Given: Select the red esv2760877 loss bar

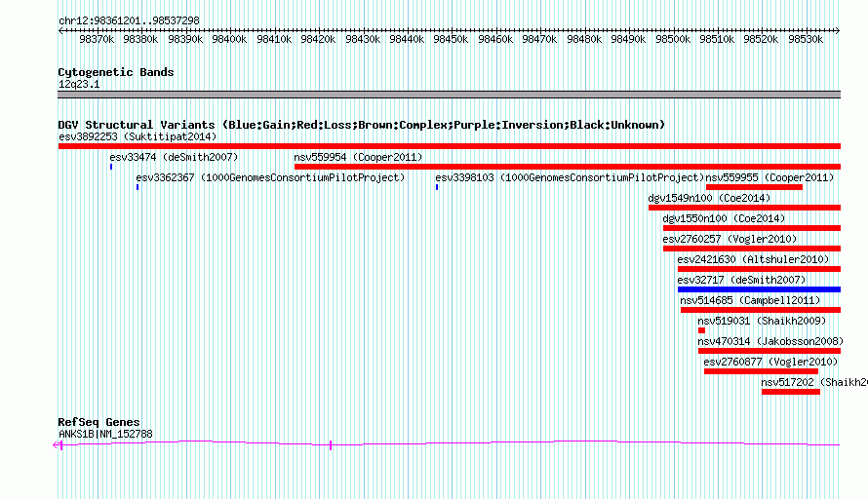Looking at the screenshot, I should (x=761, y=371).
